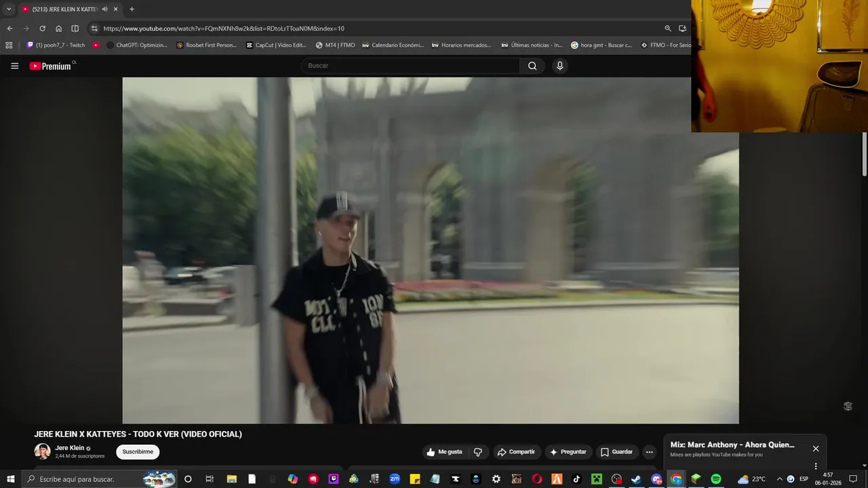
Task: Toggle browser side panel icon
Action: pos(75,28)
